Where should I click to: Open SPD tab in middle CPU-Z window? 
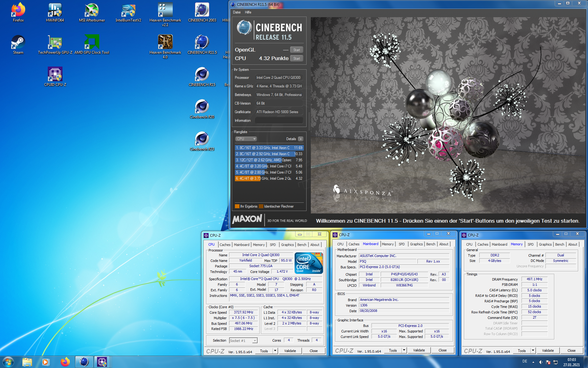click(401, 244)
